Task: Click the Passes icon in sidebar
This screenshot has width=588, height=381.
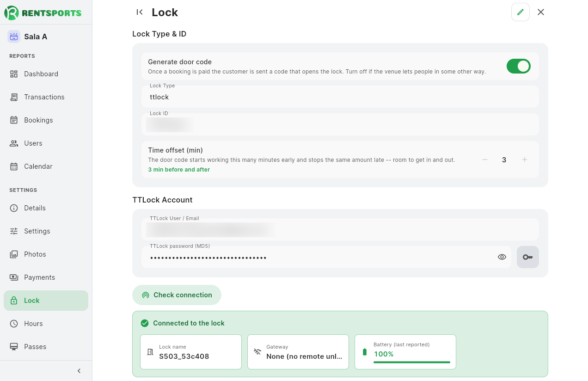Action: (x=14, y=347)
